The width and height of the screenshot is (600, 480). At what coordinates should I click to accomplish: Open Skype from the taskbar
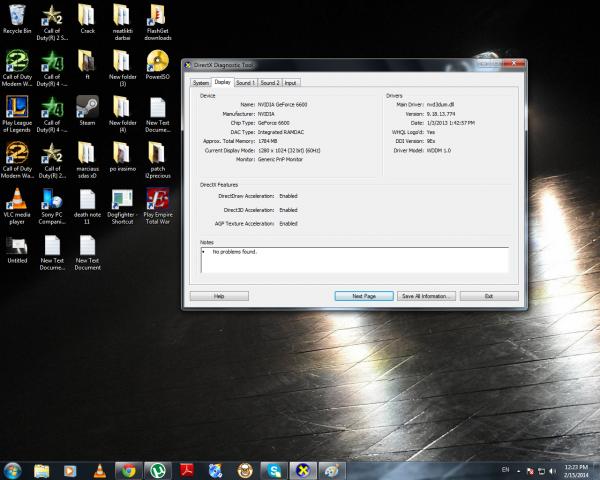273,469
